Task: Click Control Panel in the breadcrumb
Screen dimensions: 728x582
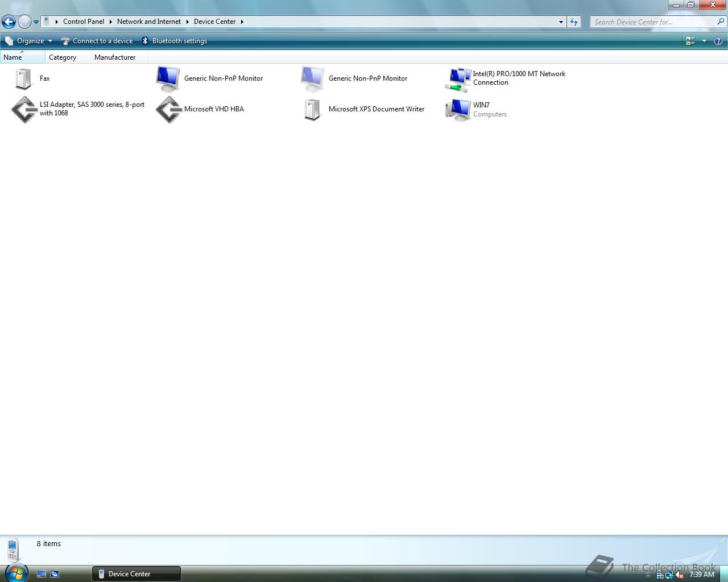Action: pyautogui.click(x=84, y=22)
